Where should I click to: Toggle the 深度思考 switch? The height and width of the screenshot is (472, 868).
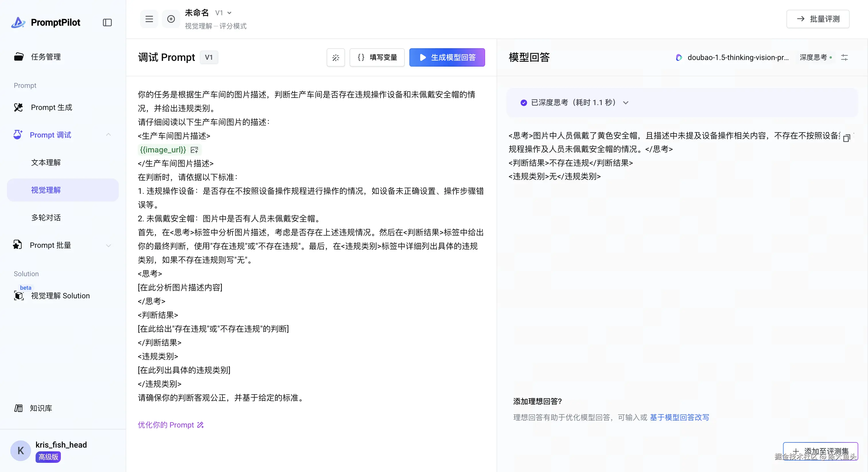(x=815, y=58)
